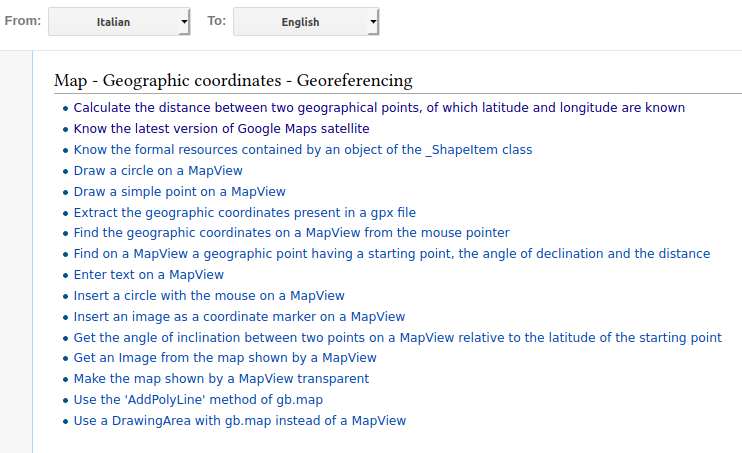The width and height of the screenshot is (742, 453).
Task: Click the '_ShapeItem class' formal resources link
Action: [x=302, y=150]
